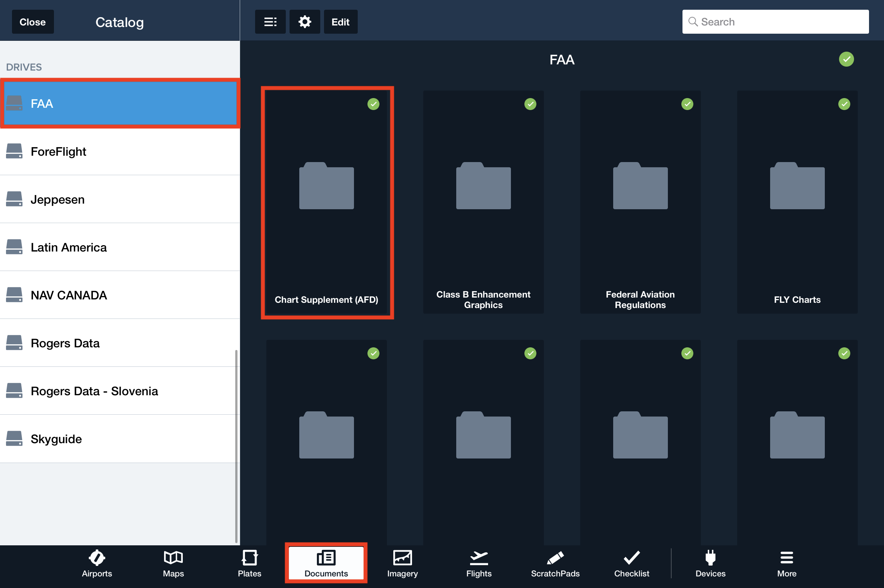Open the Devices tab

point(710,563)
